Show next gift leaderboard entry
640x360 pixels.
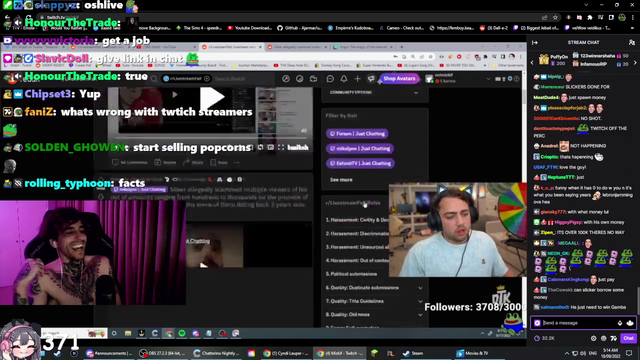635,63
